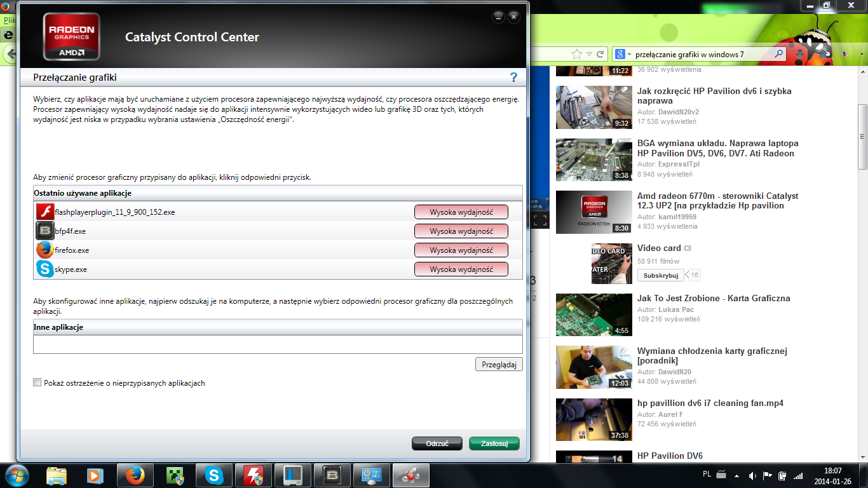Click the flashplayerplugin application icon
The width and height of the screenshot is (868, 488).
[45, 212]
